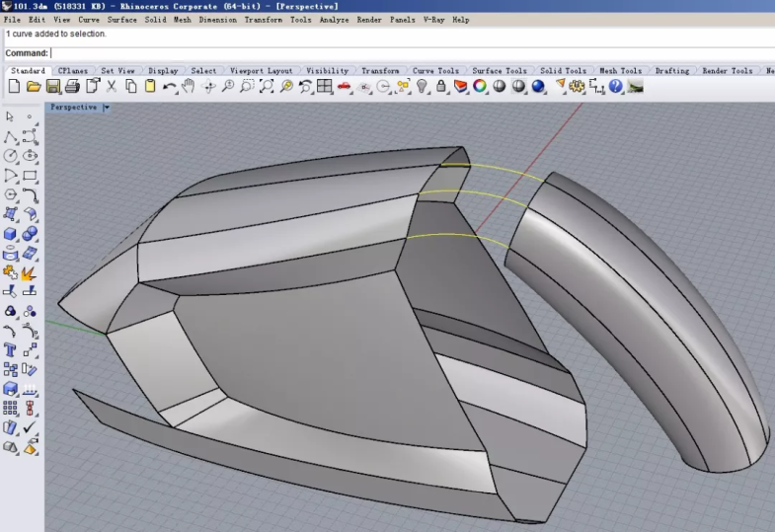Open the Print icon in toolbar
775x532 pixels.
[72, 87]
